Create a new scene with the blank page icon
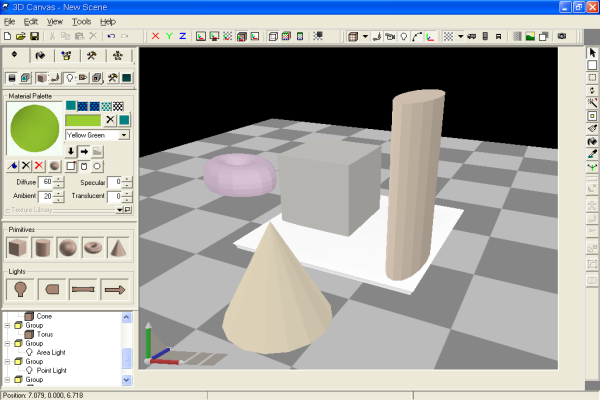The height and width of the screenshot is (400, 600). coord(7,36)
